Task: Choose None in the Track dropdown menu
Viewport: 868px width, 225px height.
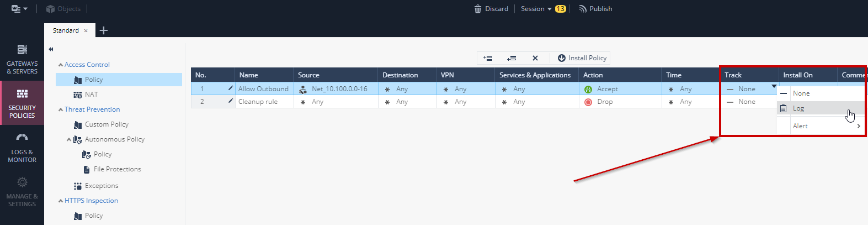Action: 821,93
